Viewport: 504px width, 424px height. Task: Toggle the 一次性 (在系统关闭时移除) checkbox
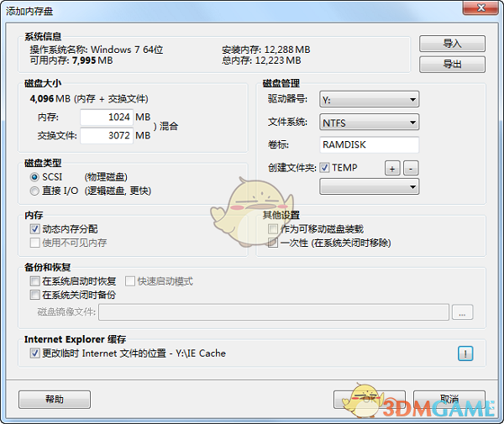(273, 243)
